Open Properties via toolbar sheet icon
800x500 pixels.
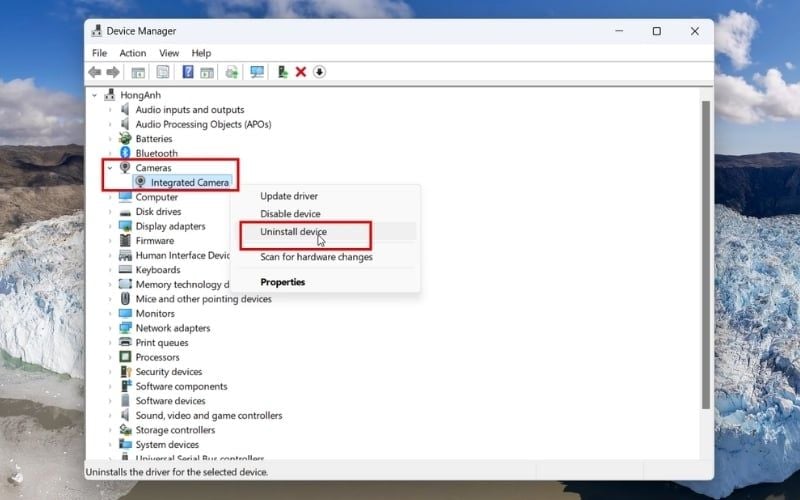[x=163, y=72]
